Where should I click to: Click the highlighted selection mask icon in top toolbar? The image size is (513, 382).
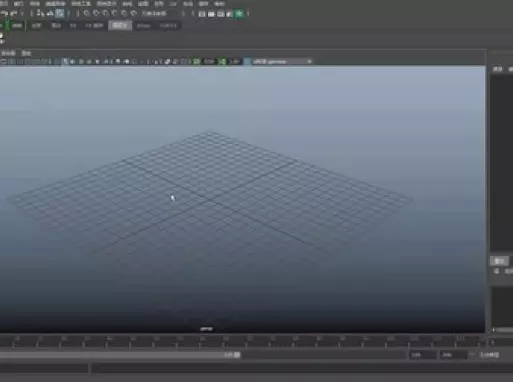click(60, 13)
